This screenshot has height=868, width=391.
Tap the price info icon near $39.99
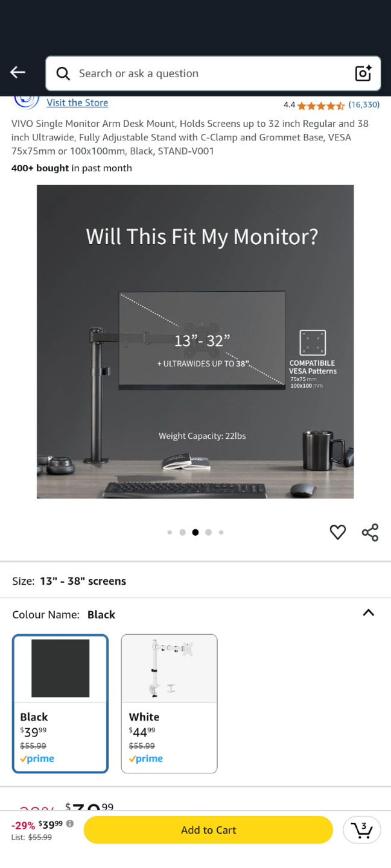70,823
